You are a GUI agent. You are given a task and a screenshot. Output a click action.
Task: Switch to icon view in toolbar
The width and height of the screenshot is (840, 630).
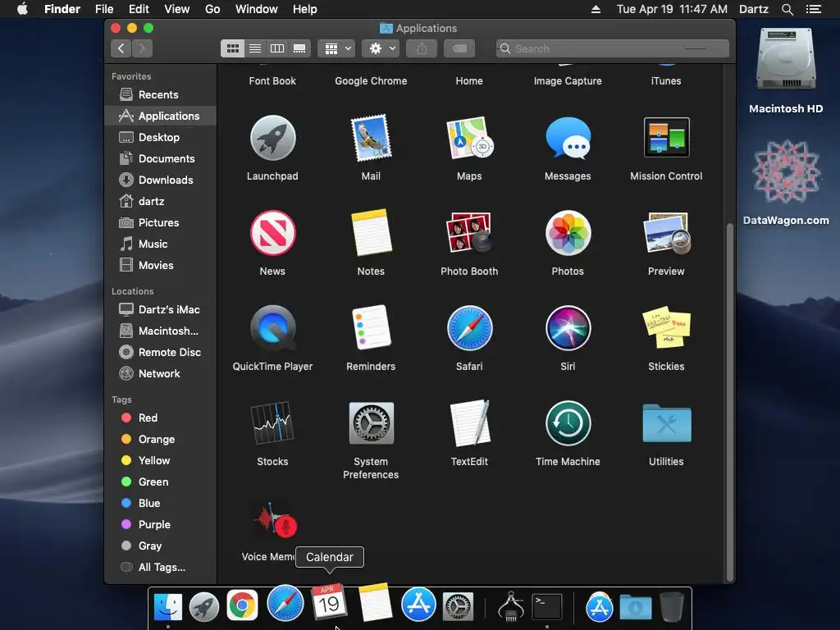pos(232,48)
